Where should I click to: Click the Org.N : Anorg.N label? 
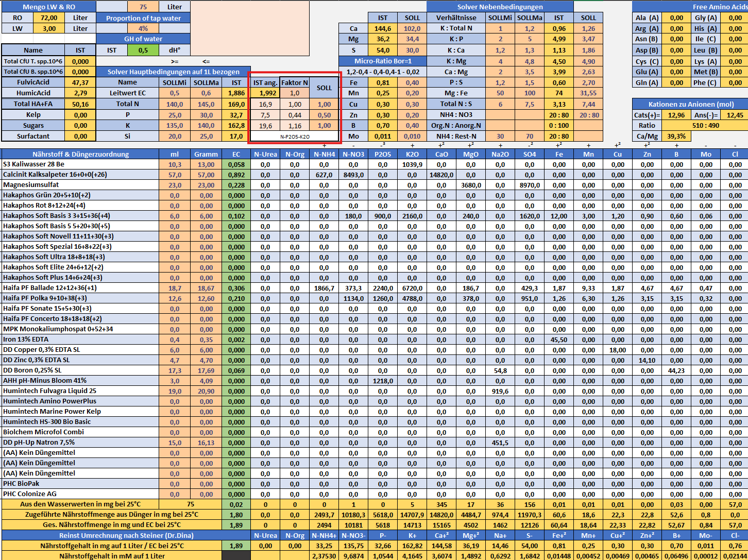click(456, 126)
